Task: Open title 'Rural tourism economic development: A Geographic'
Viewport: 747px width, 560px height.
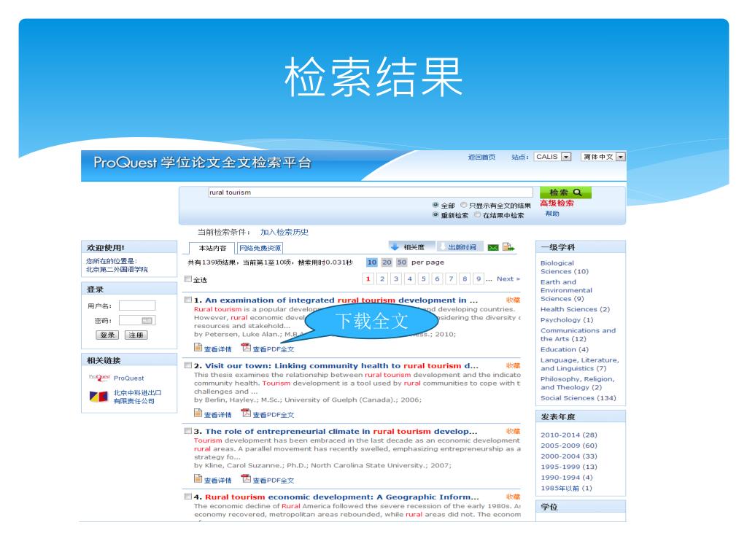Action: [342, 497]
